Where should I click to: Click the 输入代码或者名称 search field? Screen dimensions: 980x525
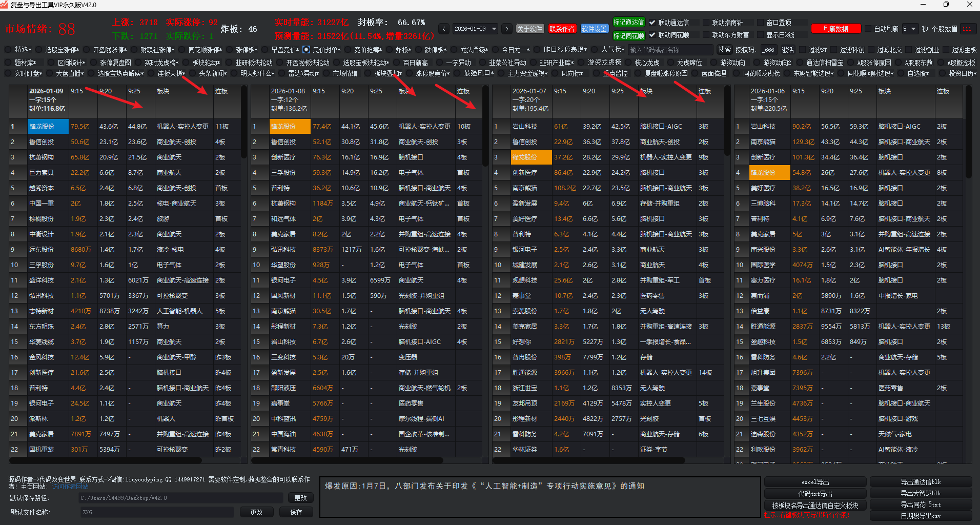(x=670, y=50)
